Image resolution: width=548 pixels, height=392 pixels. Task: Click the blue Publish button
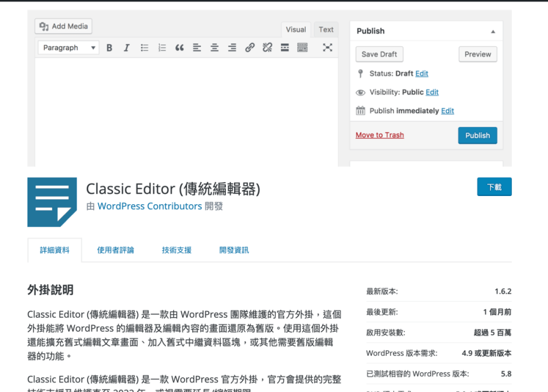point(478,136)
